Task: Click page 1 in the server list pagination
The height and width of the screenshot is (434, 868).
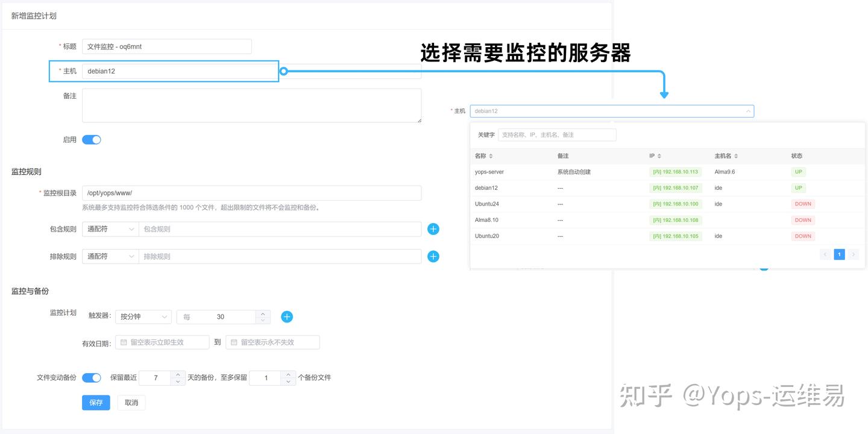Action: tap(839, 254)
